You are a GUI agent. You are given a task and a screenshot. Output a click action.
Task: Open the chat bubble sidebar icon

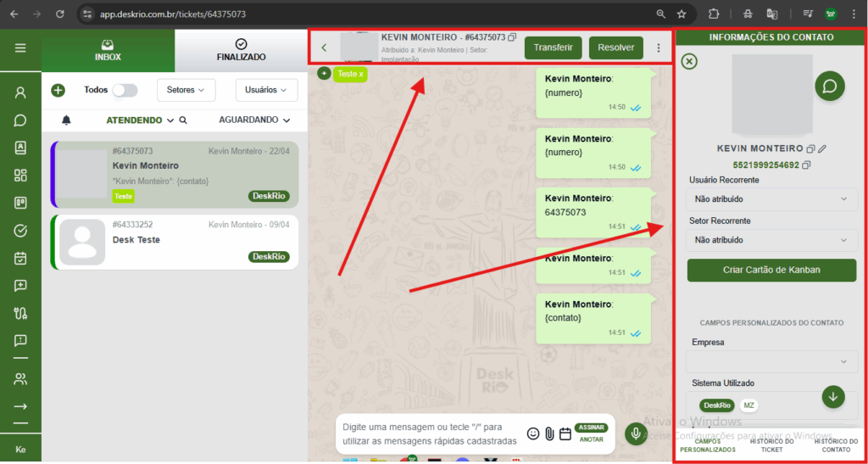point(20,120)
